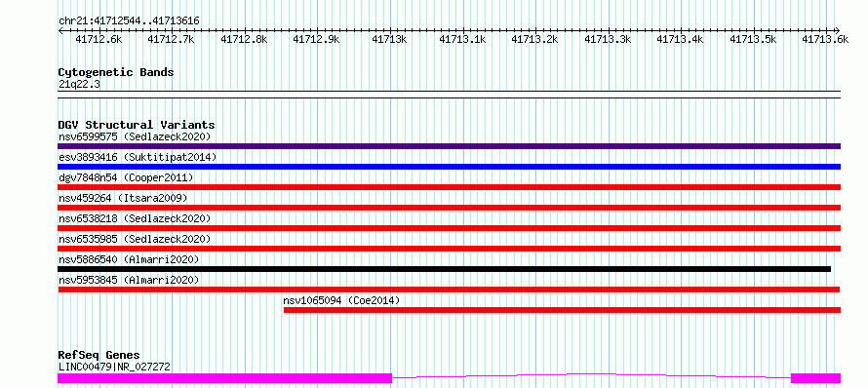
Task: Click the small magenta LINC00479 exon near 41713.6k
Action: tap(816, 378)
